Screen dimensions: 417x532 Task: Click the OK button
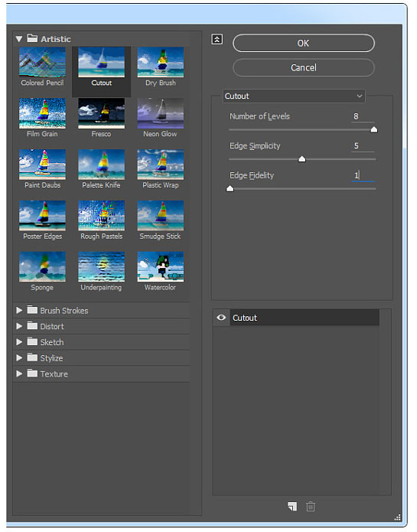(304, 43)
